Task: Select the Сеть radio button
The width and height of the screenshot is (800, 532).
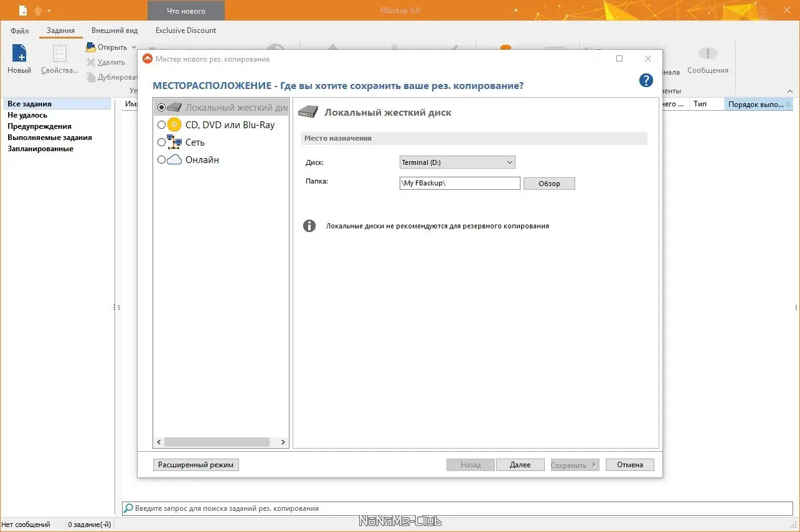Action: tap(162, 142)
